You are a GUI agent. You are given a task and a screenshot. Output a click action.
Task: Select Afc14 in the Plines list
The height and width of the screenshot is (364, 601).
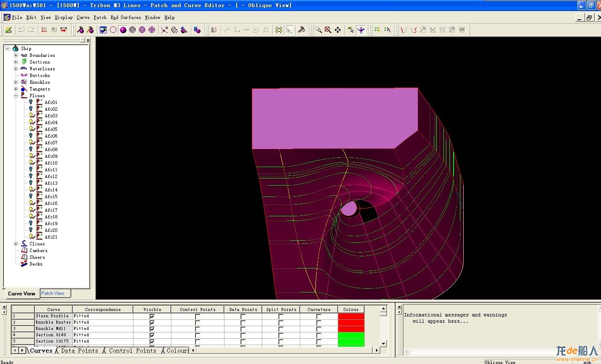(x=51, y=190)
